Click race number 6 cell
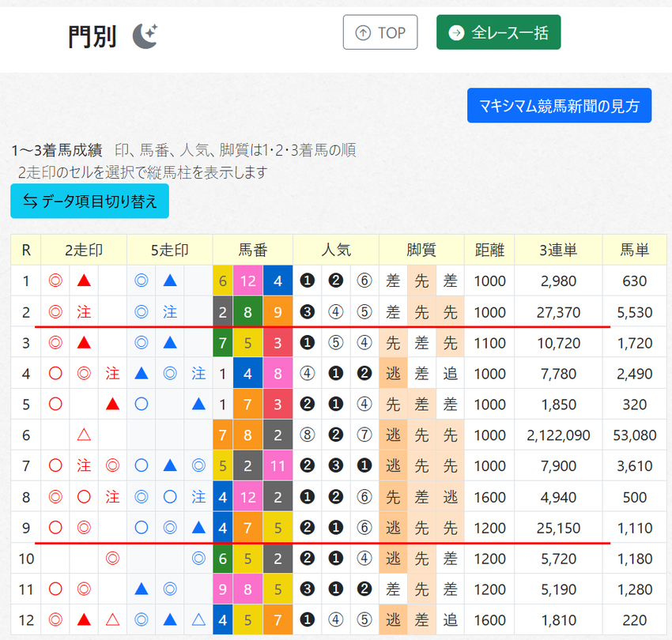Screen dimensions: 672x640 26,435
